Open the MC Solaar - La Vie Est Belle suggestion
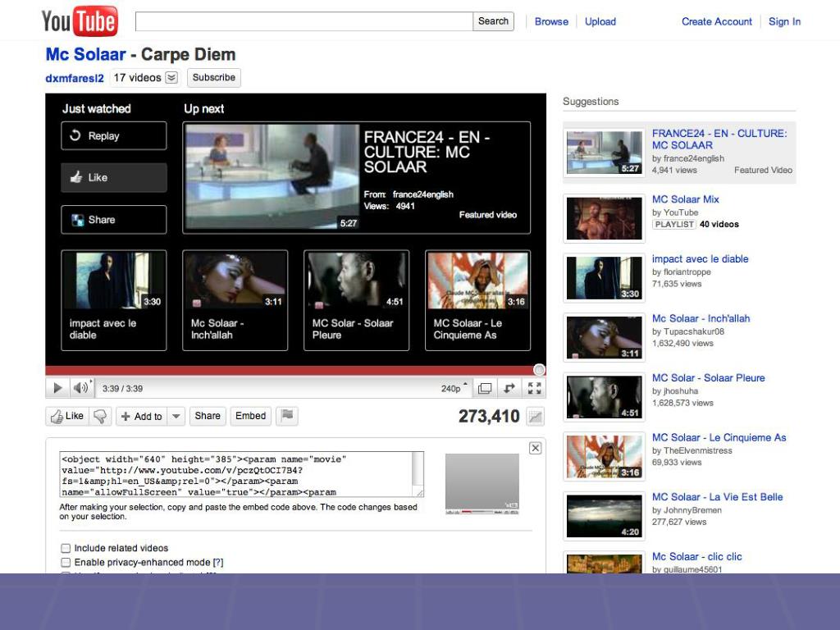Viewport: 840px width, 630px height. pyautogui.click(x=717, y=496)
